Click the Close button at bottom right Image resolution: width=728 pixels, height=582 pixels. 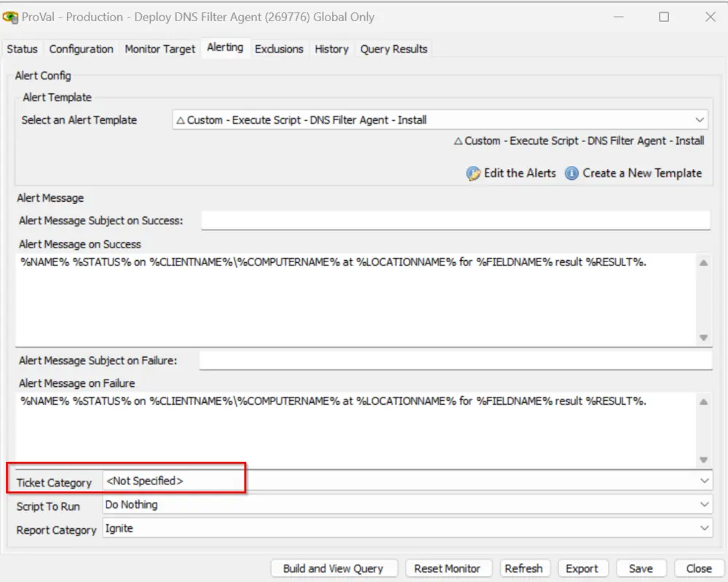coord(699,569)
